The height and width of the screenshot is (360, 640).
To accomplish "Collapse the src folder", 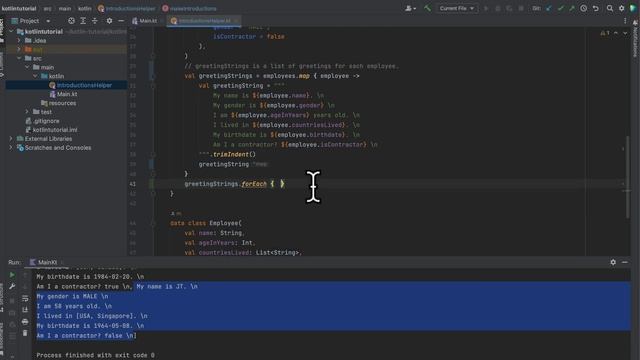I will point(19,58).
